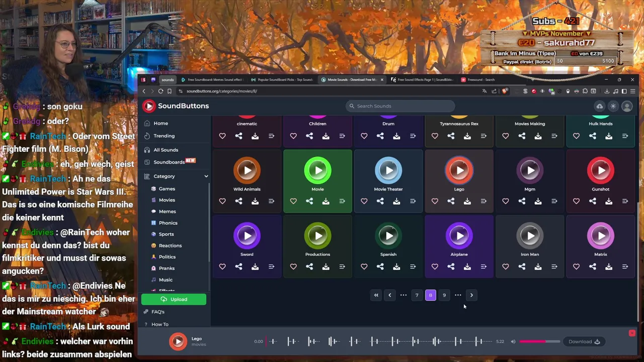
Task: Share the Movie Theater sound
Action: [x=380, y=201]
